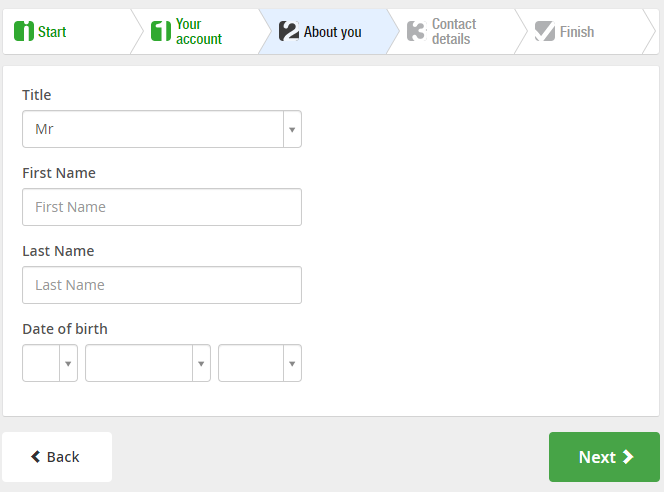Click the right chevron in Next button

(628, 457)
